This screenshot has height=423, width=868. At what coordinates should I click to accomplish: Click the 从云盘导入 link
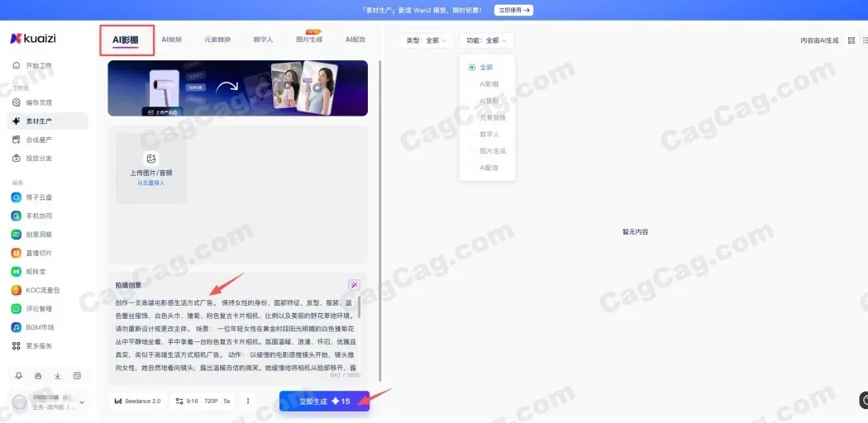151,183
